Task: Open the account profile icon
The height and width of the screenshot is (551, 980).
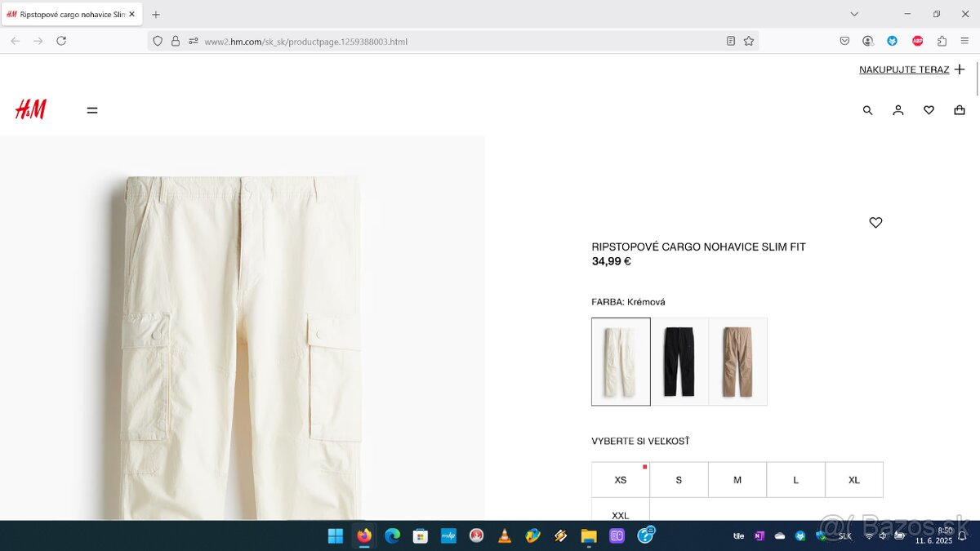Action: [898, 109]
